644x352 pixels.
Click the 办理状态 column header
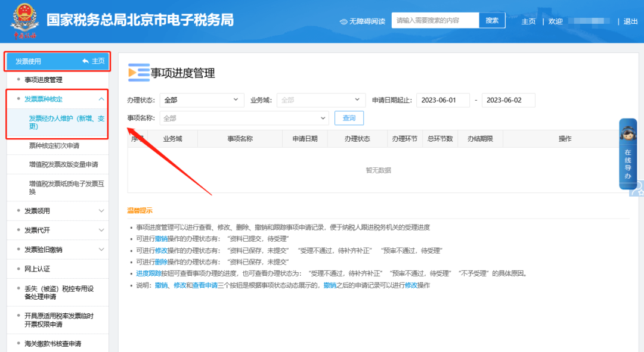click(x=357, y=139)
